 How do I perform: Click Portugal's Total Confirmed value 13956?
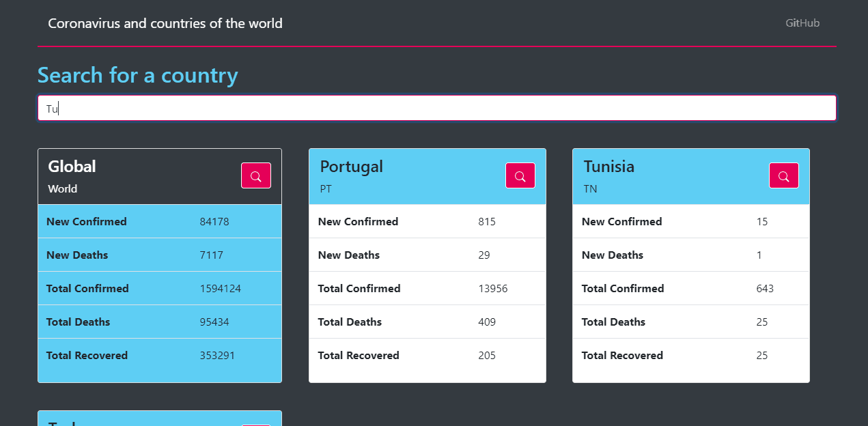(493, 288)
